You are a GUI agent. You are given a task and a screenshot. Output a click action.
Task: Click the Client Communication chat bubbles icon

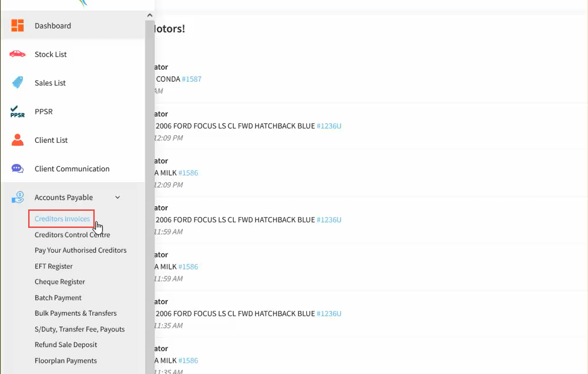[x=18, y=169]
